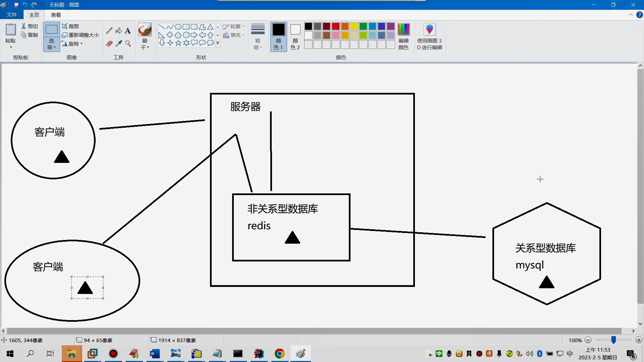Expand the 粘贴 paste dropdown arrow

10,47
